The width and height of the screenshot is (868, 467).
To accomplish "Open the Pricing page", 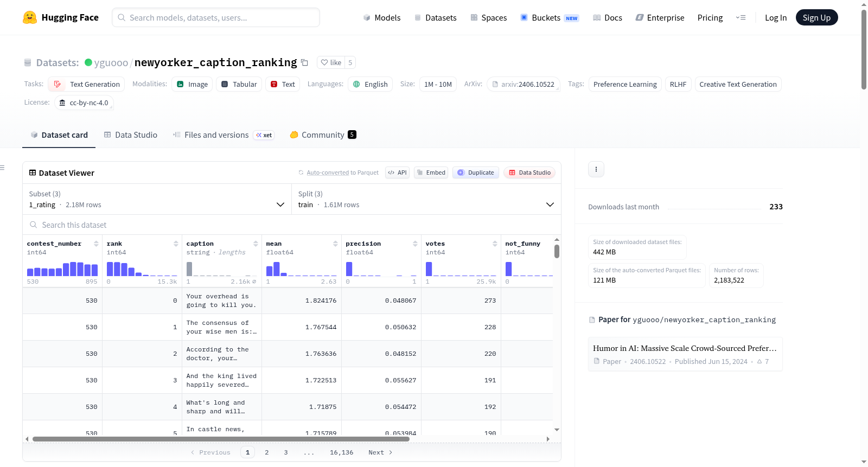I will 710,18.
